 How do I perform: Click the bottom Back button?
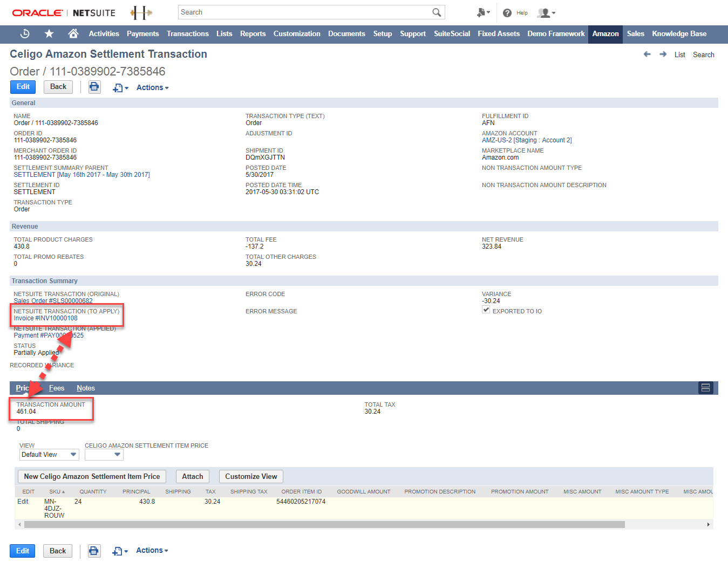pyautogui.click(x=58, y=551)
